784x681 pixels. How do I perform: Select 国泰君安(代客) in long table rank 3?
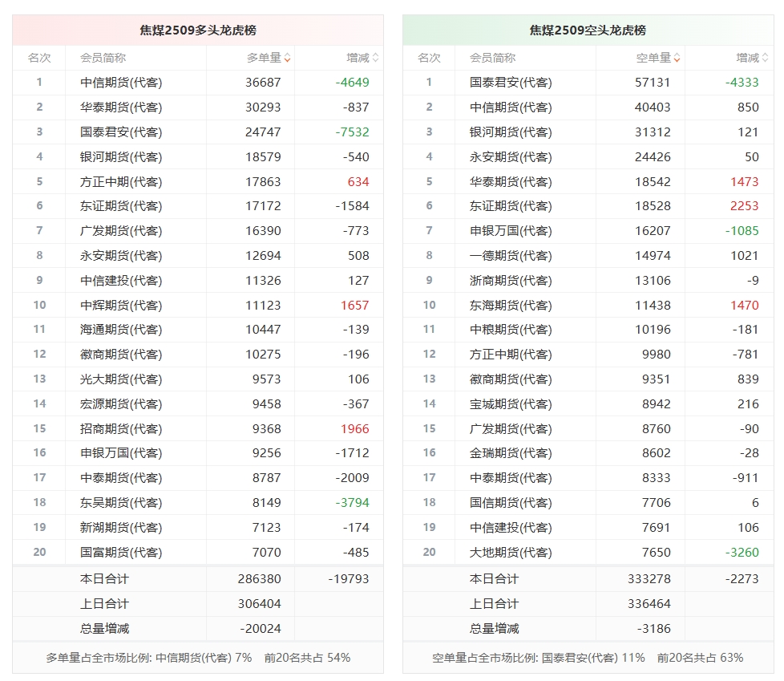(x=121, y=132)
